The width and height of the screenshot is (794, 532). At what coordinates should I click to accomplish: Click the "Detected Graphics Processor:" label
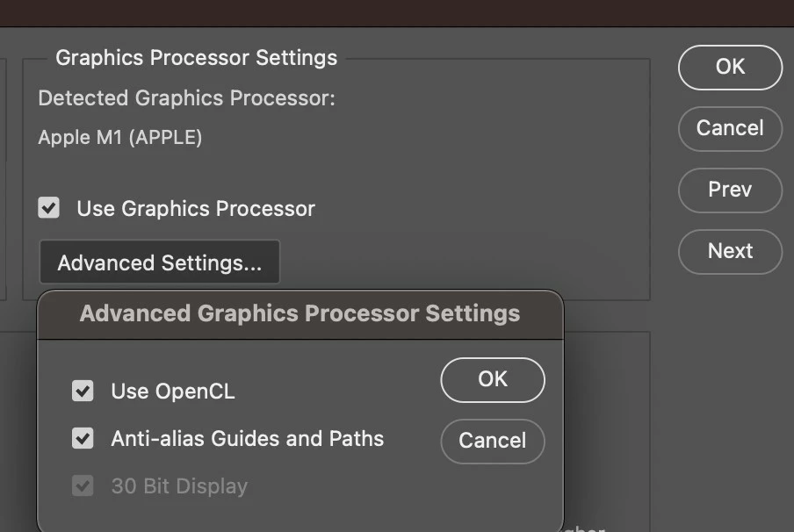pos(186,98)
